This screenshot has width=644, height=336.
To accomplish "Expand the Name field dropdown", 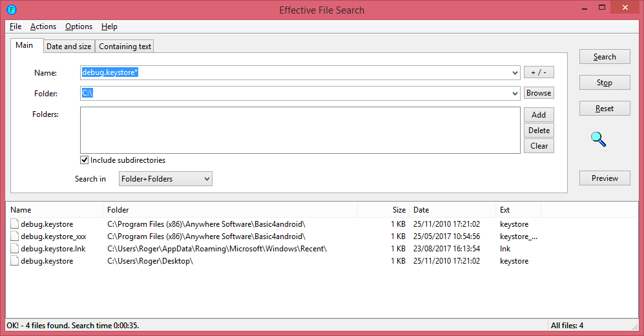I will click(x=515, y=73).
